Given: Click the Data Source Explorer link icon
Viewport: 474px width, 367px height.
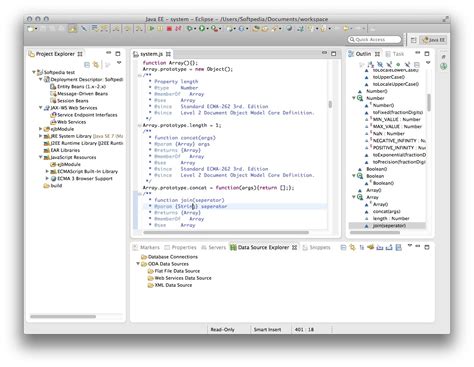Looking at the screenshot, I should (352, 247).
